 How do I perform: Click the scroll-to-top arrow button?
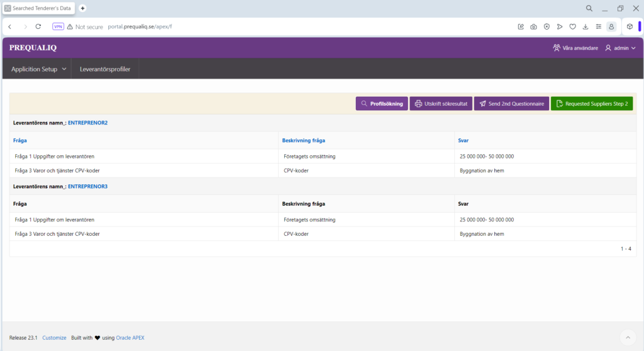626,337
